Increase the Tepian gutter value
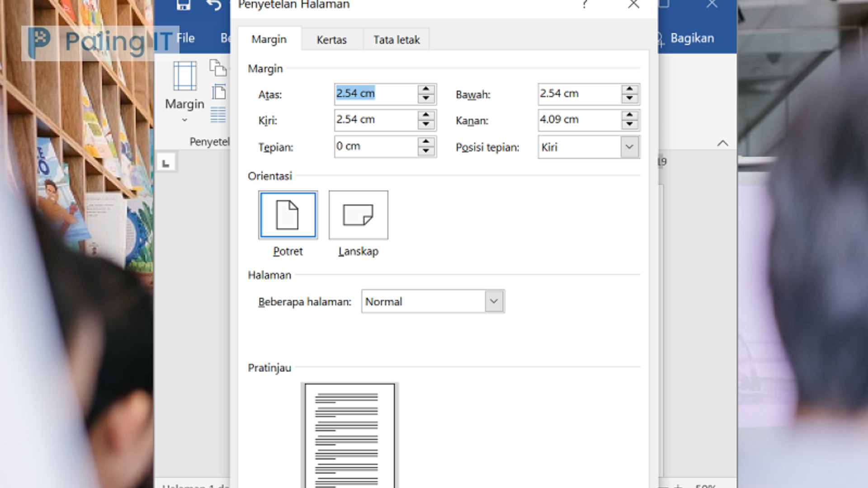Image resolution: width=868 pixels, height=488 pixels. [426, 142]
